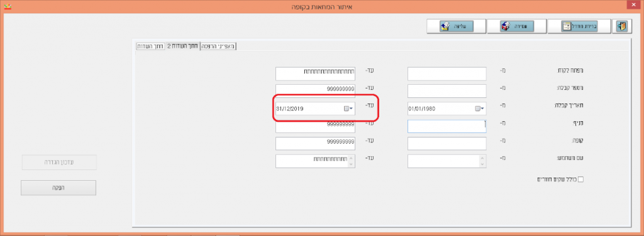
Task: Switch to the מאפייני הדפסה tab
Action: [x=218, y=46]
